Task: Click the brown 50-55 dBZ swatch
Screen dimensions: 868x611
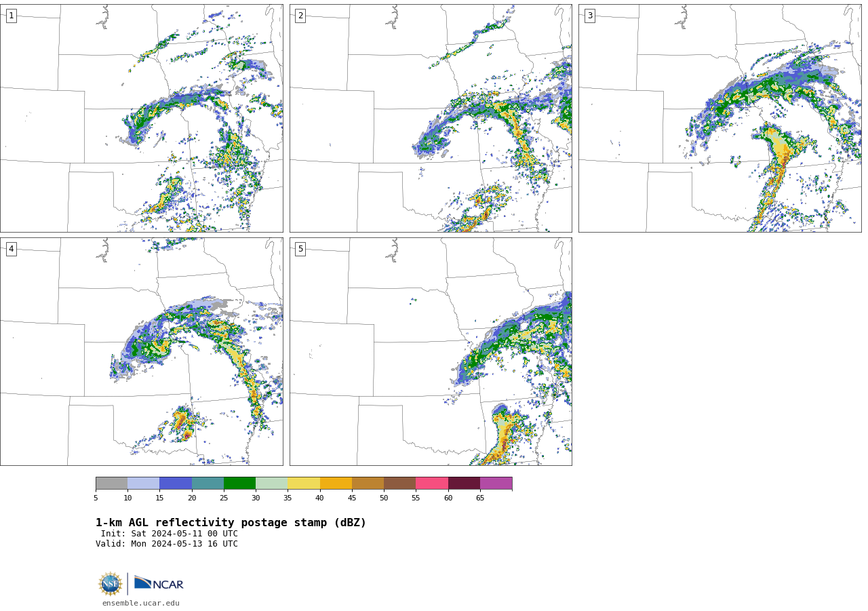Action: [399, 483]
